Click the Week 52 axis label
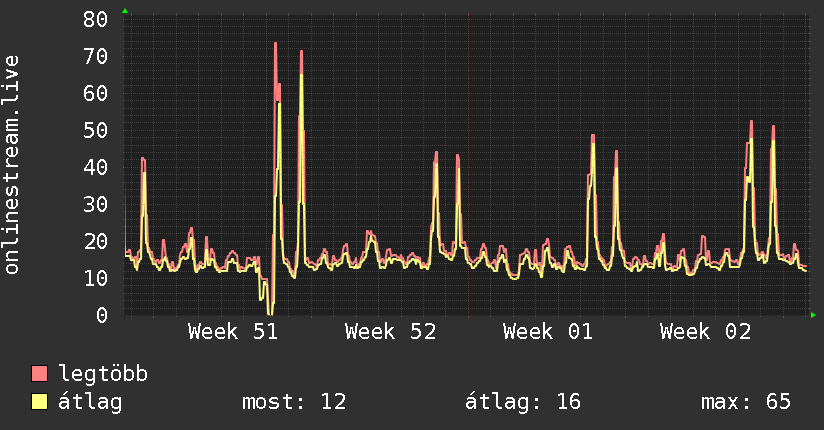 tap(390, 332)
